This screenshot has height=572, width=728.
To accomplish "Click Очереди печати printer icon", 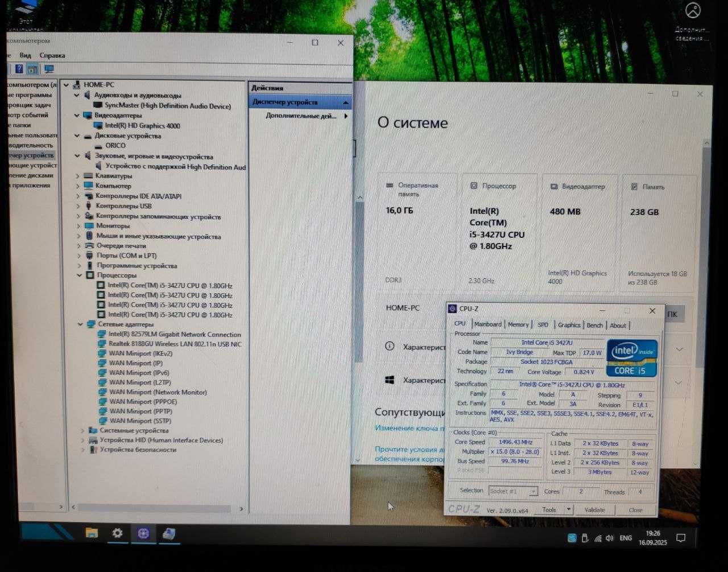I will (x=89, y=246).
